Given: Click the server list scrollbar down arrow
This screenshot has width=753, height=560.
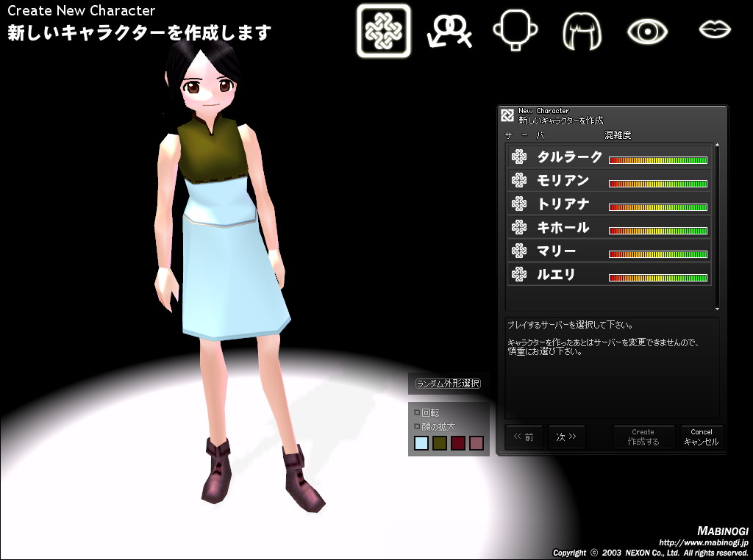Looking at the screenshot, I should point(717,309).
